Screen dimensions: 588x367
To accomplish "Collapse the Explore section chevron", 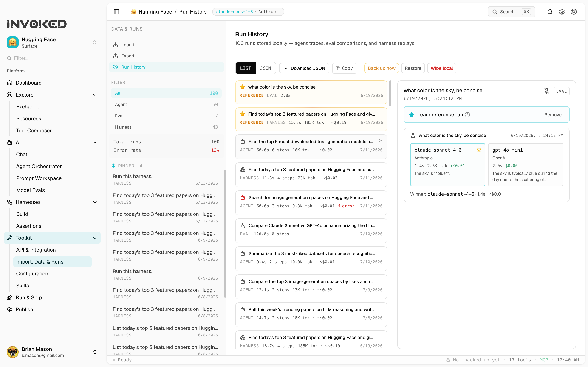I will pos(95,95).
